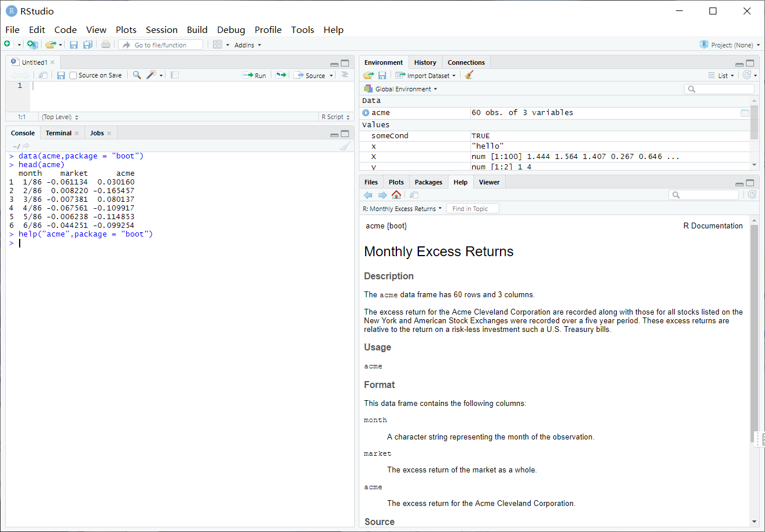Click the Environment search box
Viewport: 765px width, 532px height.
point(719,89)
